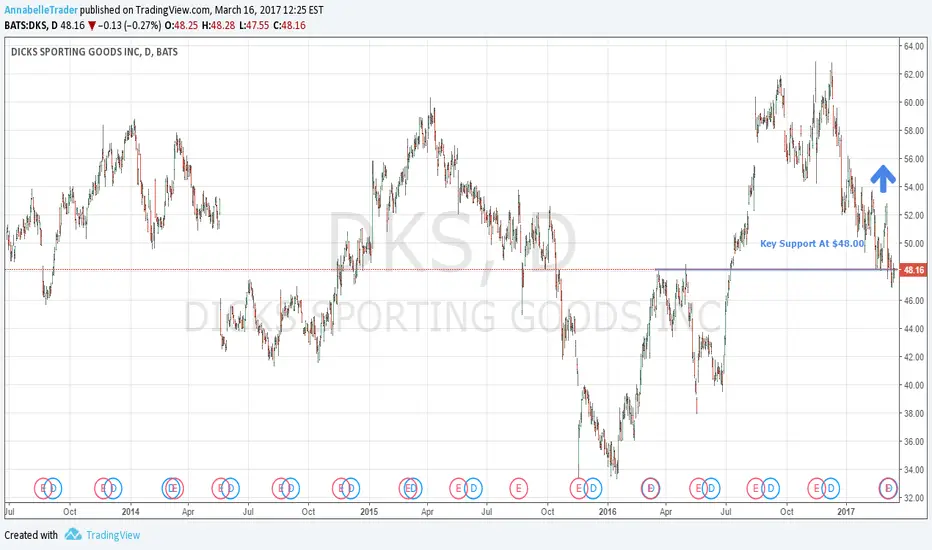Click the red 48.16 current price tag
Image resolution: width=932 pixels, height=550 pixels.
point(914,270)
